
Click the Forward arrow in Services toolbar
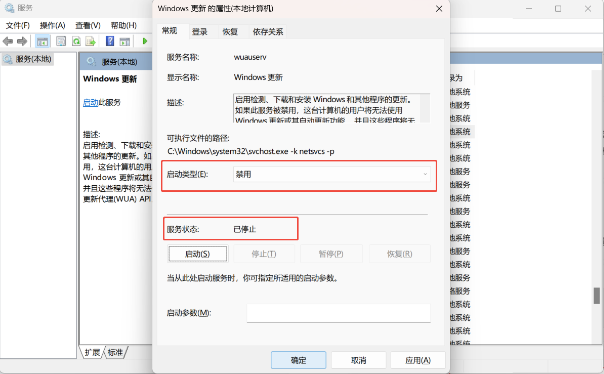22,41
